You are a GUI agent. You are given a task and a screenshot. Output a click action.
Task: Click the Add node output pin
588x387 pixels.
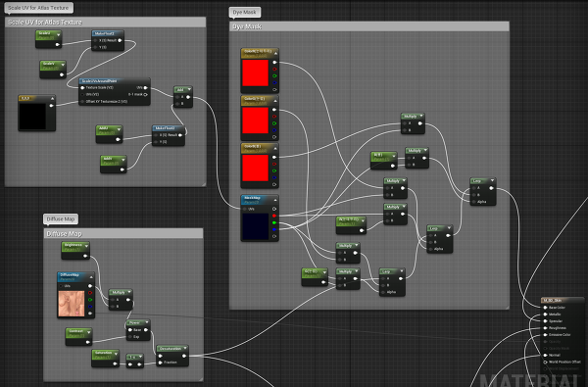pyautogui.click(x=188, y=97)
